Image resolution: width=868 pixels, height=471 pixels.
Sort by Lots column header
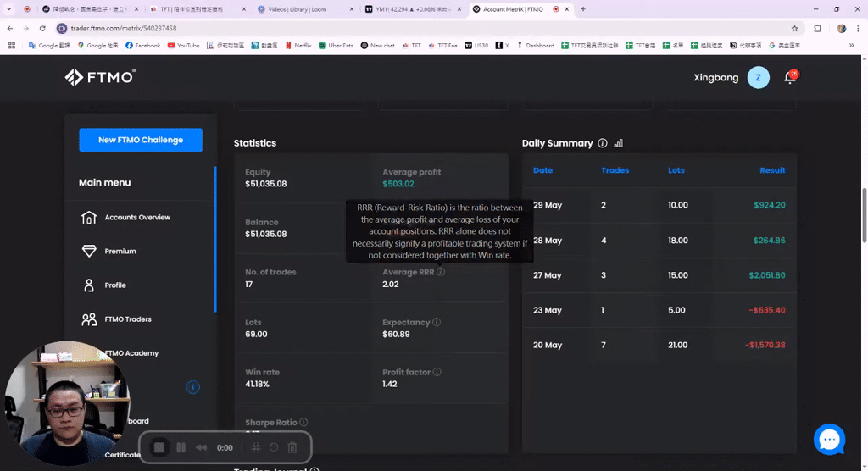pyautogui.click(x=676, y=170)
